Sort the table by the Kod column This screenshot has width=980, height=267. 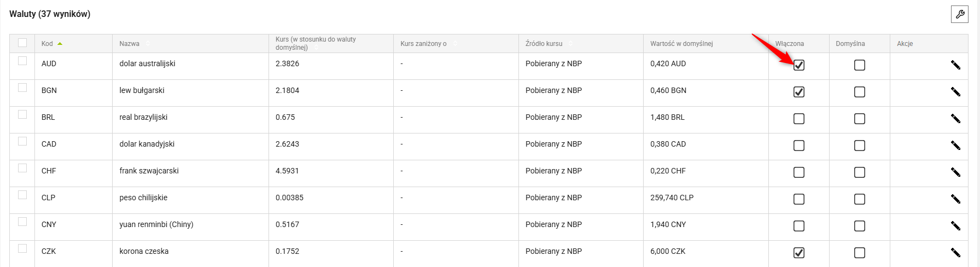point(48,44)
